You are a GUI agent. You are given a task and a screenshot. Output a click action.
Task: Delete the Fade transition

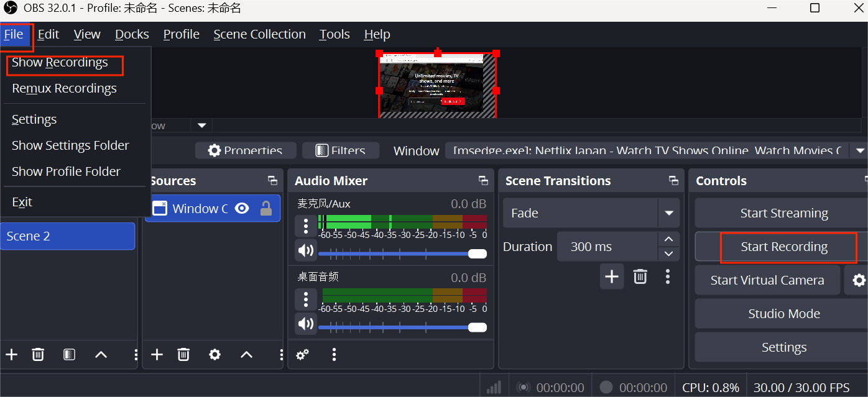click(x=640, y=276)
